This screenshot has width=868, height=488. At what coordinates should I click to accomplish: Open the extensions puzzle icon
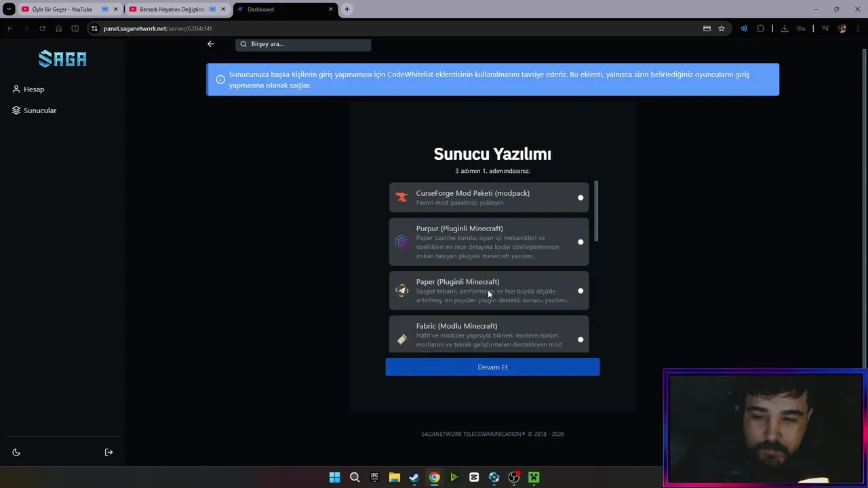760,28
